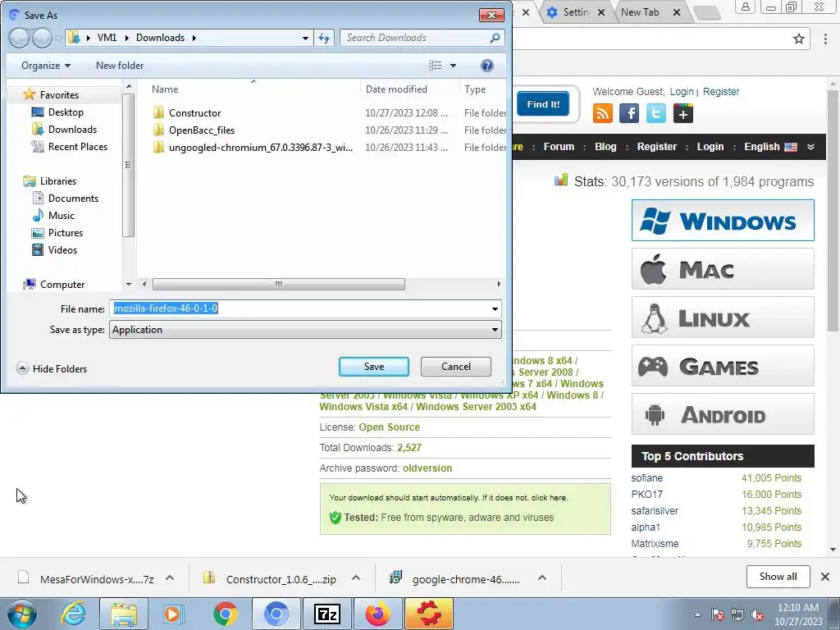Sort the file list by Date modified

click(396, 89)
